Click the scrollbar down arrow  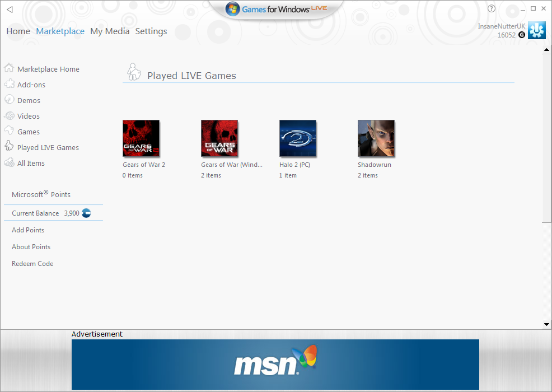pyautogui.click(x=546, y=324)
